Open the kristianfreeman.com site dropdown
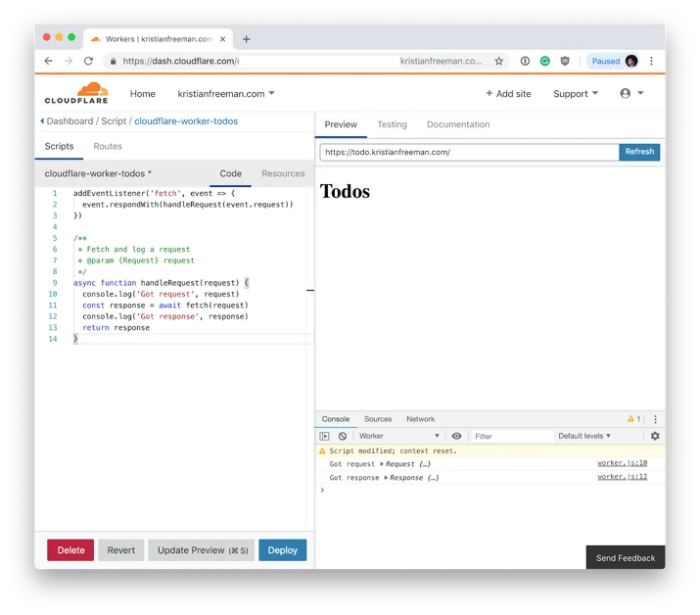 click(x=226, y=94)
